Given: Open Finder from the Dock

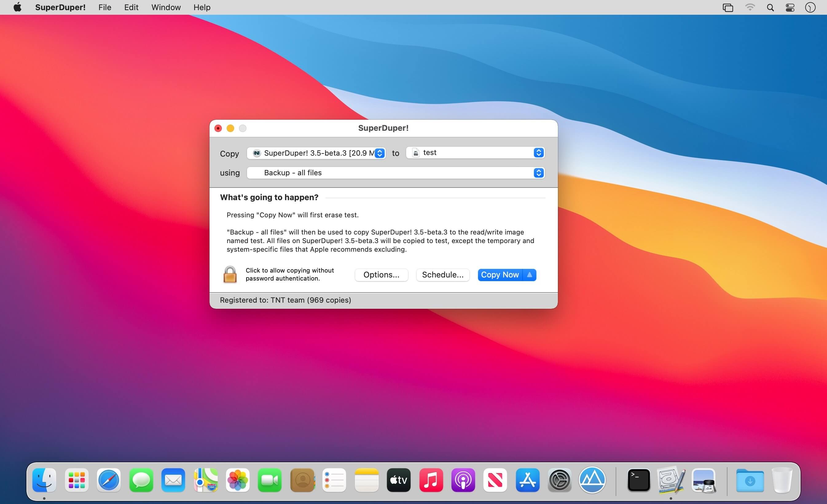Looking at the screenshot, I should point(44,480).
